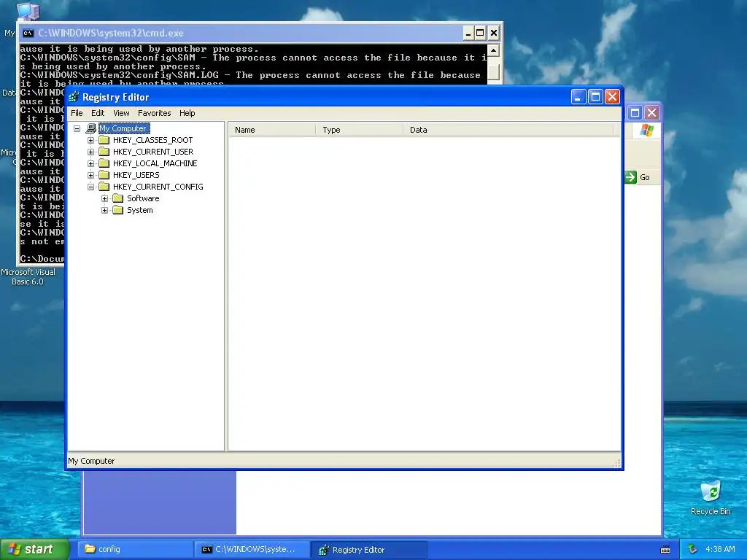Expand the HKEY_CLASSES_ROOT key
The width and height of the screenshot is (747, 560).
pos(90,141)
